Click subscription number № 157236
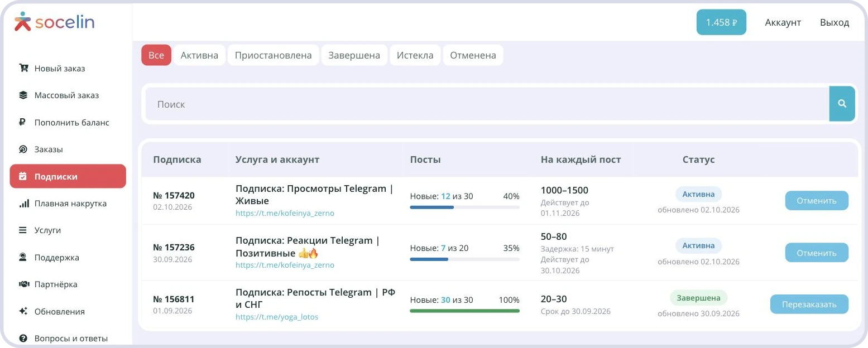The width and height of the screenshot is (868, 348). [x=174, y=248]
